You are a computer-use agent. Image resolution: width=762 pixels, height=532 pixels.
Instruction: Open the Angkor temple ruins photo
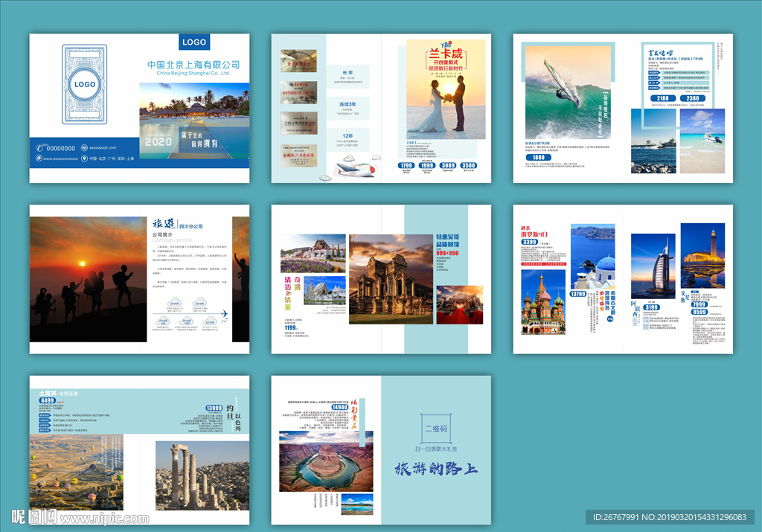391,279
